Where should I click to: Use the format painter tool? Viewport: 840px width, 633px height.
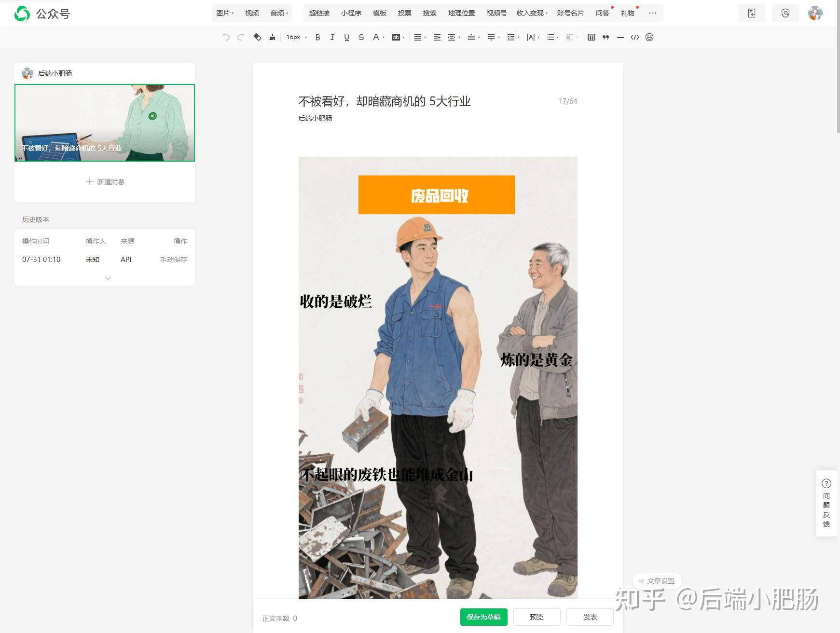(x=272, y=37)
